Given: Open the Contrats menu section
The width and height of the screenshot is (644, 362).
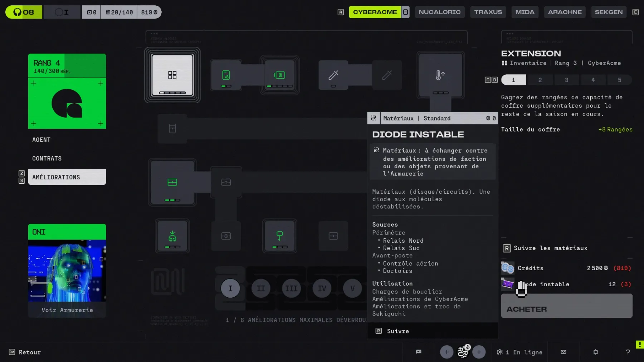Looking at the screenshot, I should coord(47,158).
